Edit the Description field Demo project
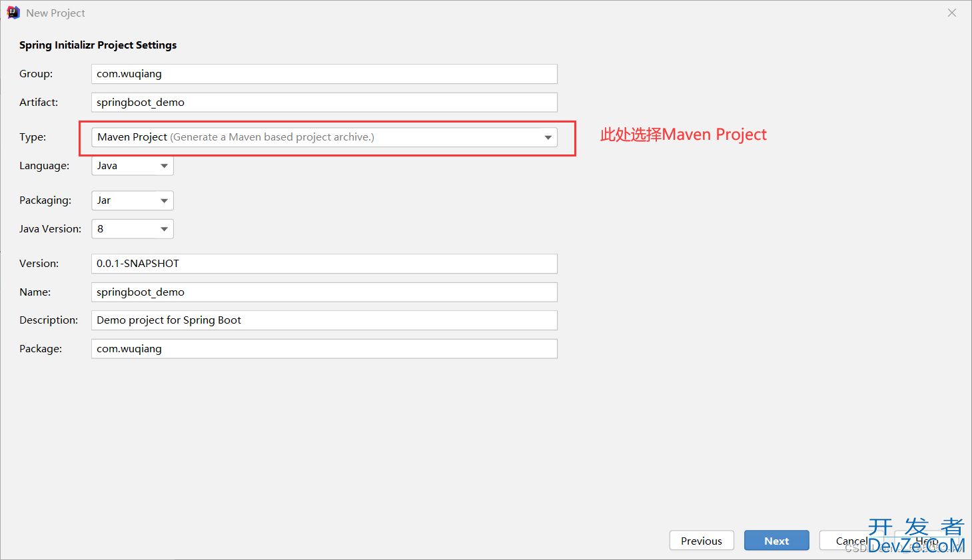 [324, 320]
